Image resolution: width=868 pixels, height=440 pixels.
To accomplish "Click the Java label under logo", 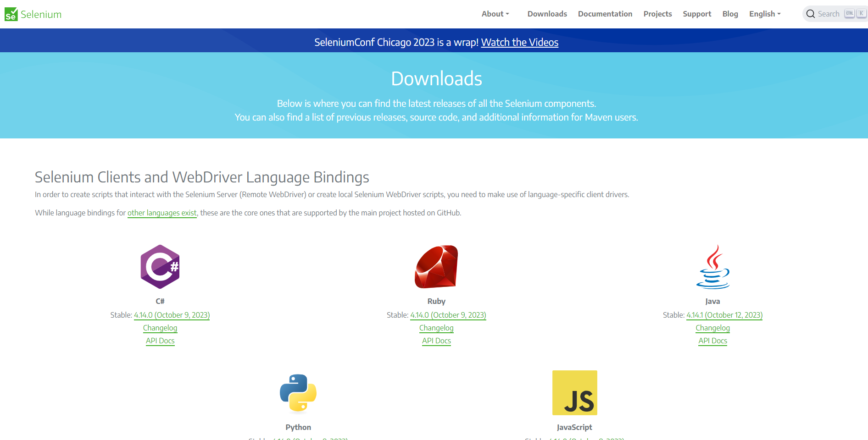I will 712,301.
